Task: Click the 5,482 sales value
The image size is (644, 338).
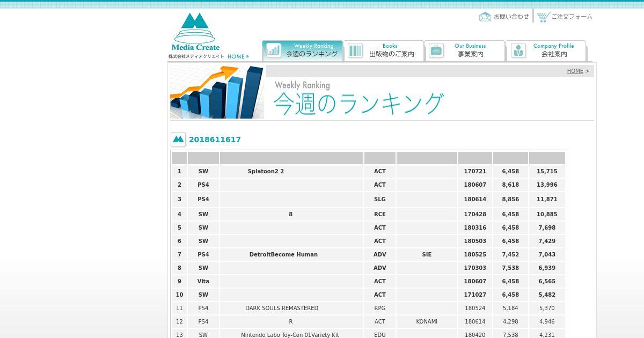Action: tap(547, 295)
